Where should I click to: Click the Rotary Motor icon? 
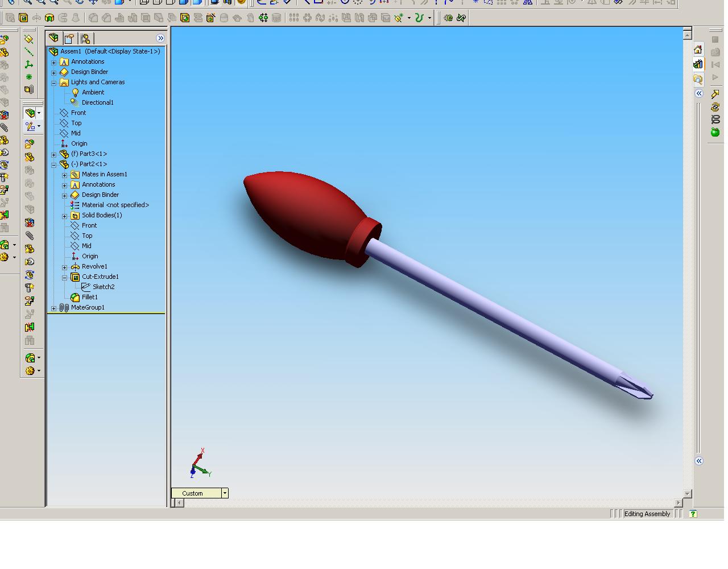[x=715, y=107]
